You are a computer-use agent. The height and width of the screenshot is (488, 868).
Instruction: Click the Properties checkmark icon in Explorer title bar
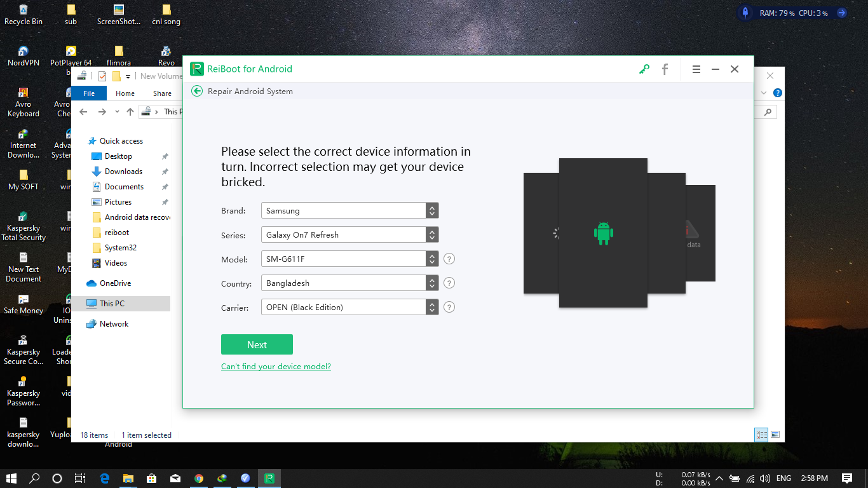[102, 76]
